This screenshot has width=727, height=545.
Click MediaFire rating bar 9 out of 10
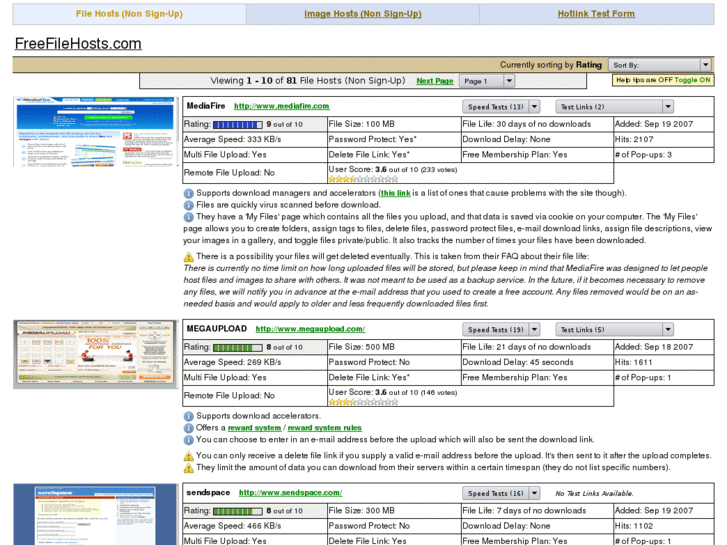[x=238, y=124]
